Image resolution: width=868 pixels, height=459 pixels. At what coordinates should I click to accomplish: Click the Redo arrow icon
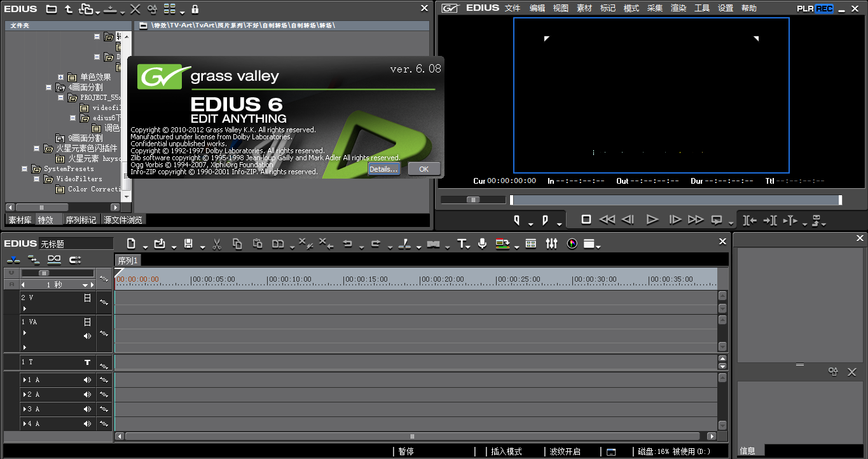(375, 243)
